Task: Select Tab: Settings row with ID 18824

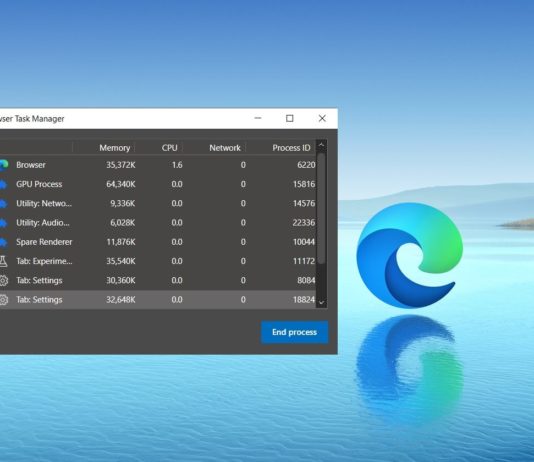Action: click(158, 300)
